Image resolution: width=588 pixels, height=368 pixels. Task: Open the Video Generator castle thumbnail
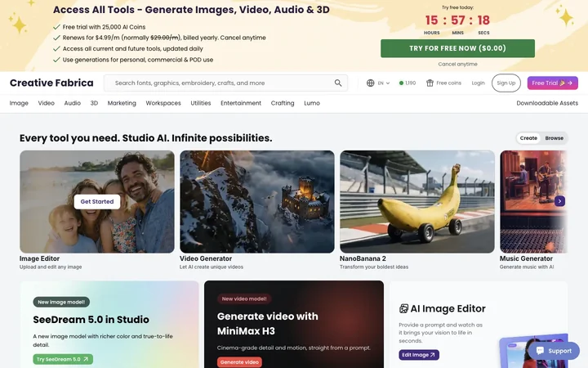coord(257,202)
